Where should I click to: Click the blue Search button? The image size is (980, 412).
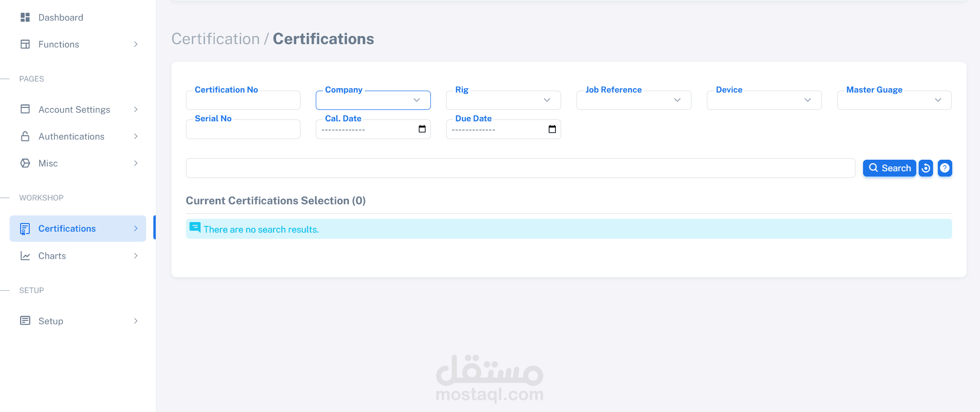(889, 168)
